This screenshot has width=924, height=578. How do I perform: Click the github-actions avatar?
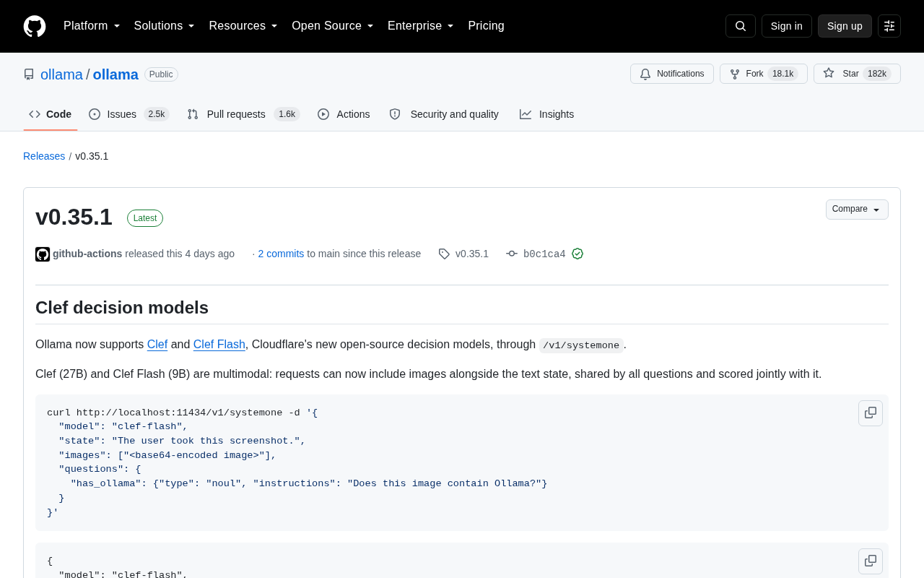(43, 254)
